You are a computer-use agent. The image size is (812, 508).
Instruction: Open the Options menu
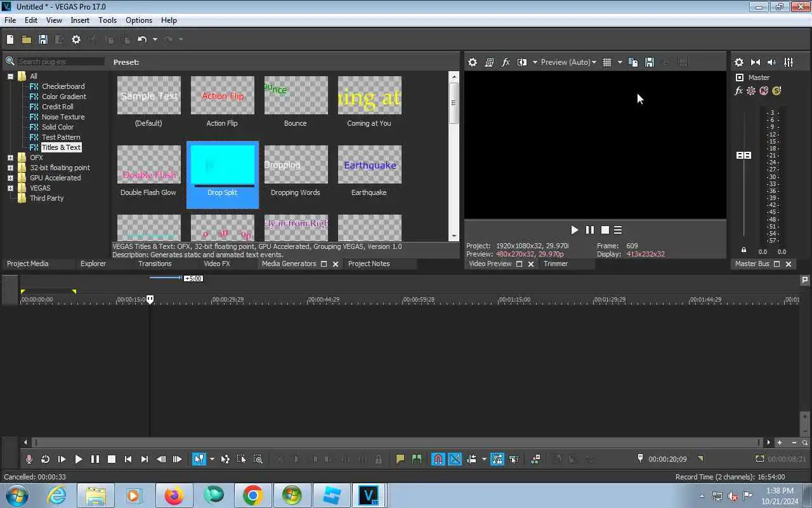139,20
